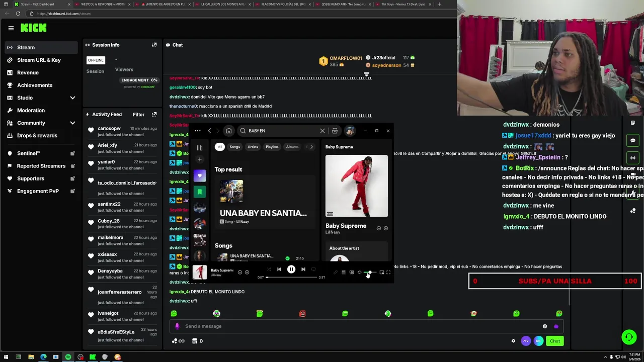Image resolution: width=644 pixels, height=362 pixels.
Task: Open Windows Start menu
Action: [6, 357]
